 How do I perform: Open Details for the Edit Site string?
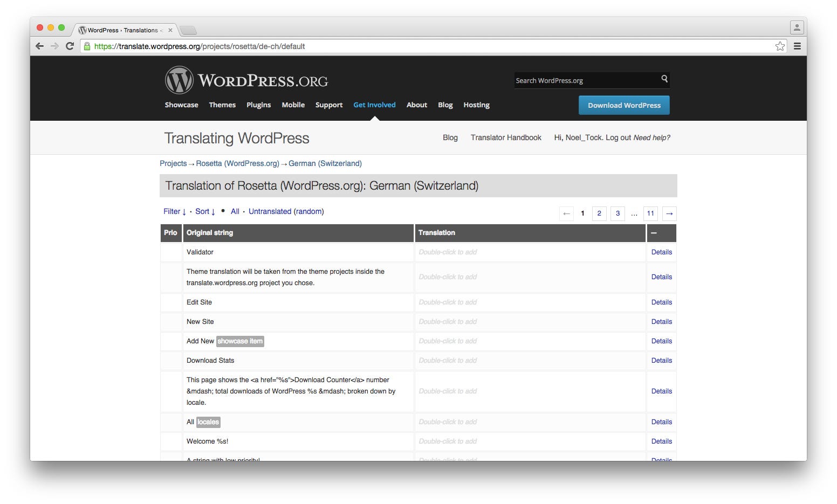(x=662, y=302)
